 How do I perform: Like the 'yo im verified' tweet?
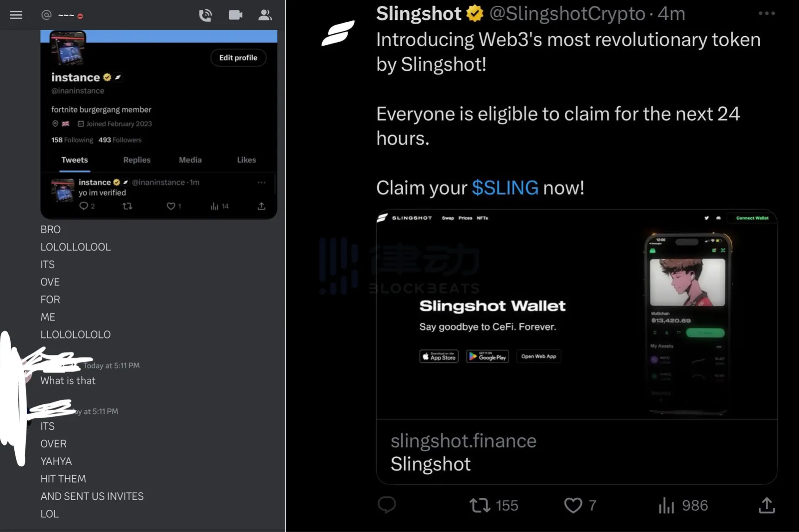tap(171, 206)
